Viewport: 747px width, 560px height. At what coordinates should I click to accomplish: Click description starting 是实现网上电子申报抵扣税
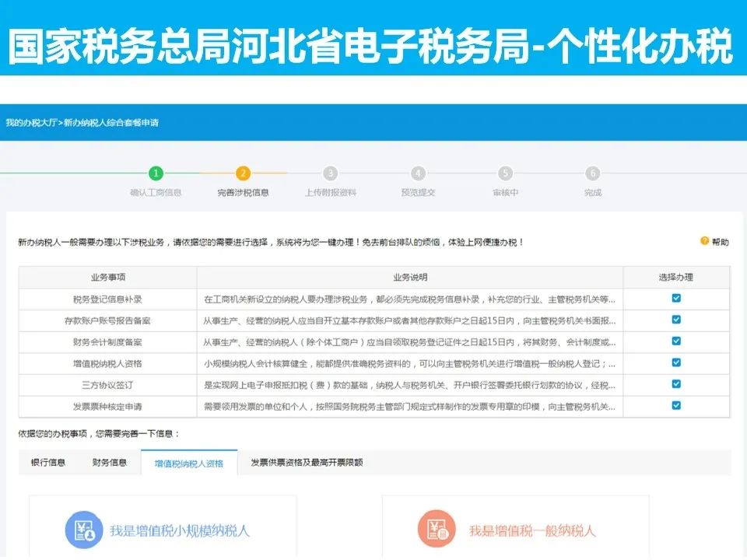point(410,385)
